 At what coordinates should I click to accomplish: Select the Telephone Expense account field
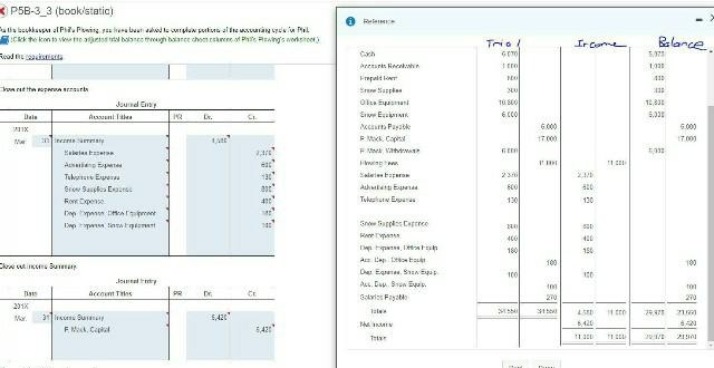[110, 177]
